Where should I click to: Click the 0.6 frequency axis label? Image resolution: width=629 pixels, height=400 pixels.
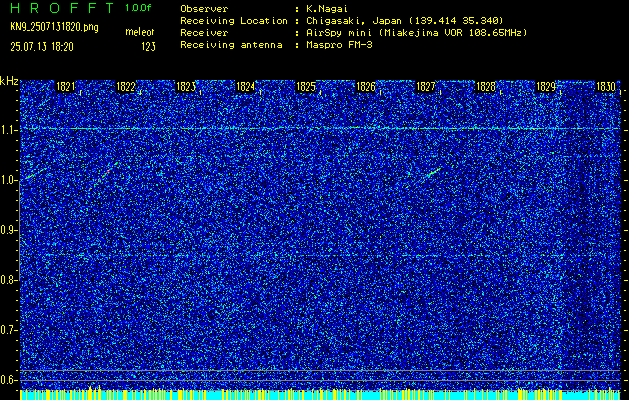8,380
